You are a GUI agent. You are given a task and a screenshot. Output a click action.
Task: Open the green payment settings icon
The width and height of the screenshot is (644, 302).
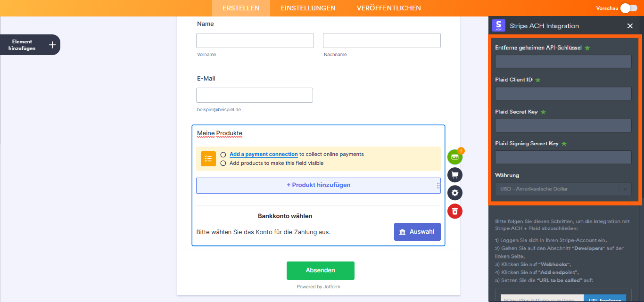[x=455, y=157]
